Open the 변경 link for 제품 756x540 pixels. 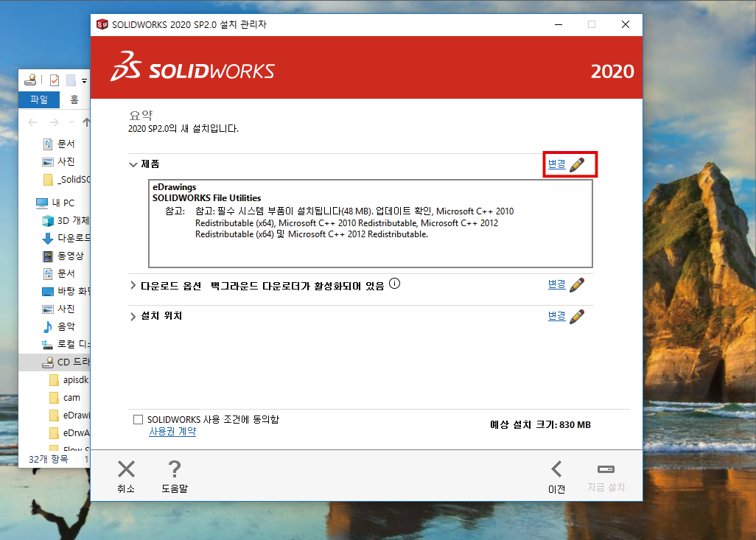coord(556,164)
